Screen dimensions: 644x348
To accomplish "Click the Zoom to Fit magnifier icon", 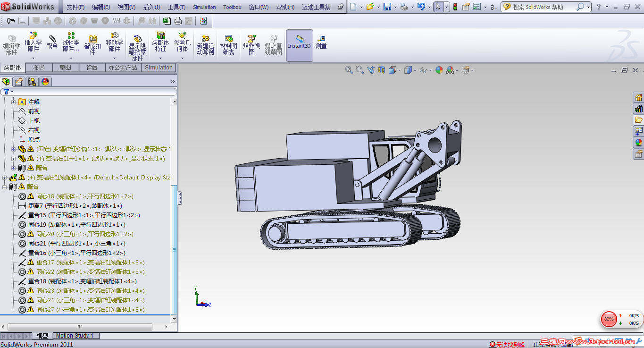I will click(x=349, y=70).
